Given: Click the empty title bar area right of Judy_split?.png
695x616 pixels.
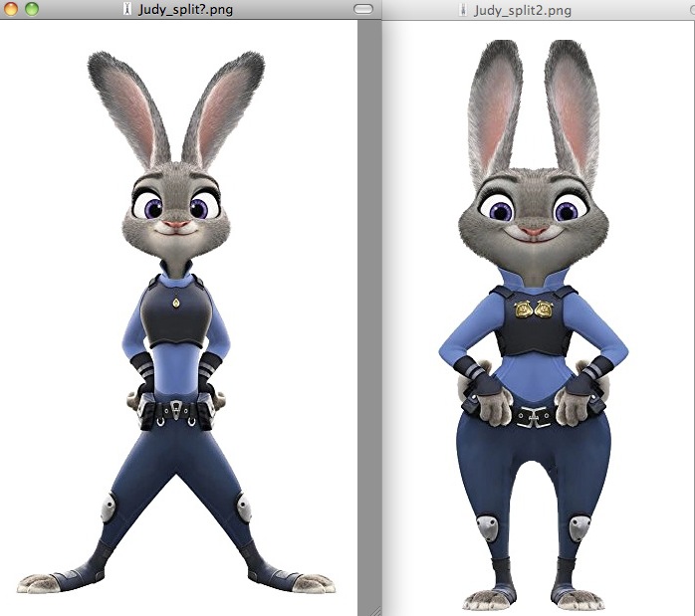Looking at the screenshot, I should tap(299, 9).
